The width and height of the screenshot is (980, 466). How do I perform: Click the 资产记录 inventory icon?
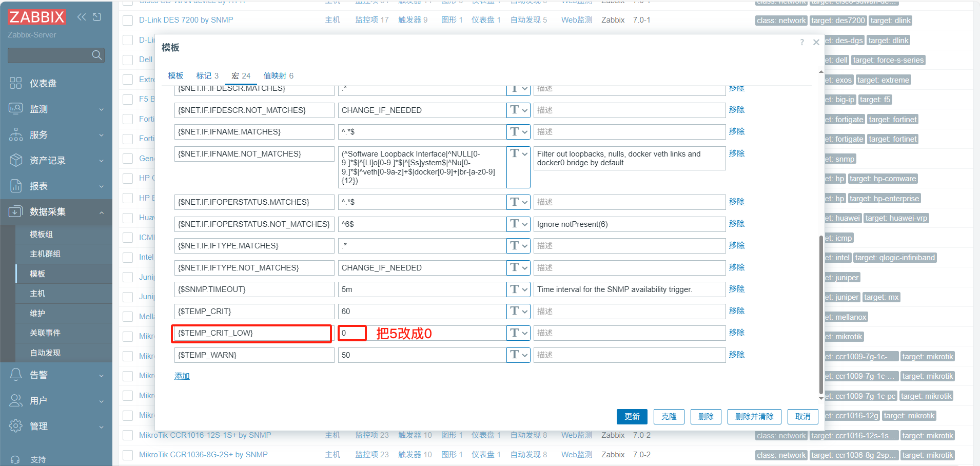pyautogui.click(x=16, y=160)
